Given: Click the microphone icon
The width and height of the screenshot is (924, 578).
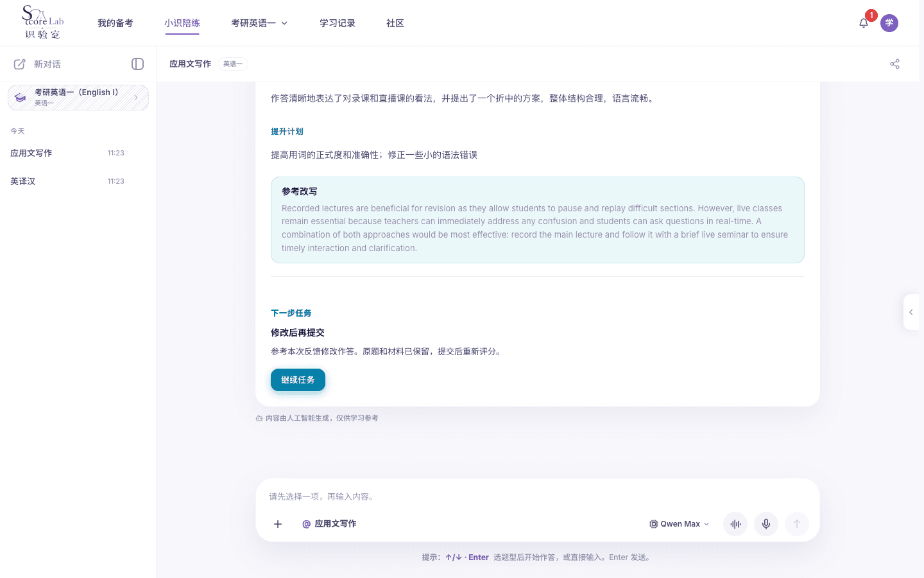Looking at the screenshot, I should [766, 524].
